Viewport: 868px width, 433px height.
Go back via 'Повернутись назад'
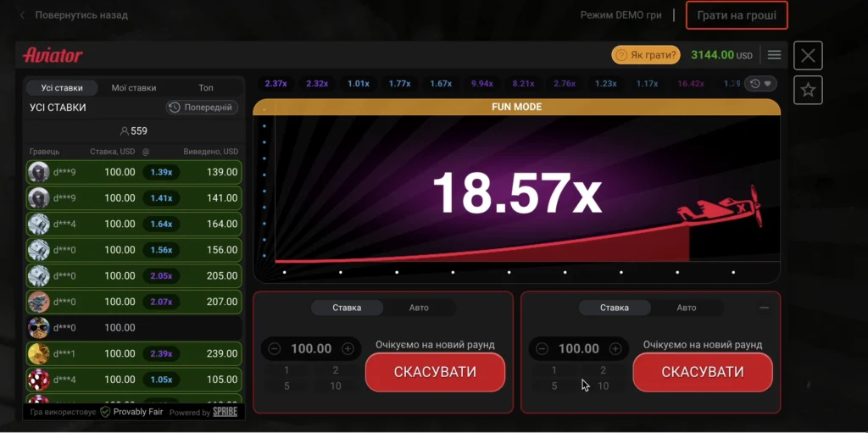(x=75, y=15)
